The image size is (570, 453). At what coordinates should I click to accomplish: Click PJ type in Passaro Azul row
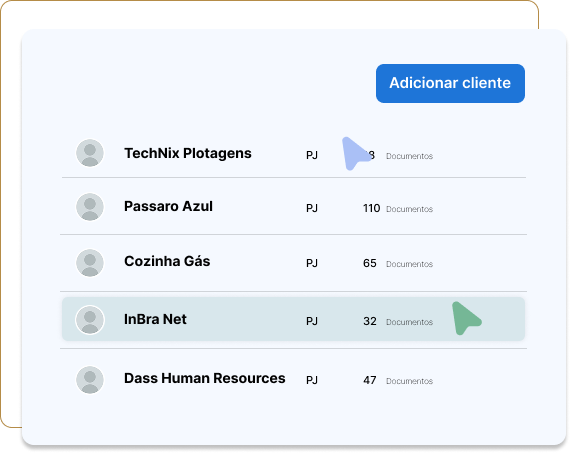(x=312, y=208)
